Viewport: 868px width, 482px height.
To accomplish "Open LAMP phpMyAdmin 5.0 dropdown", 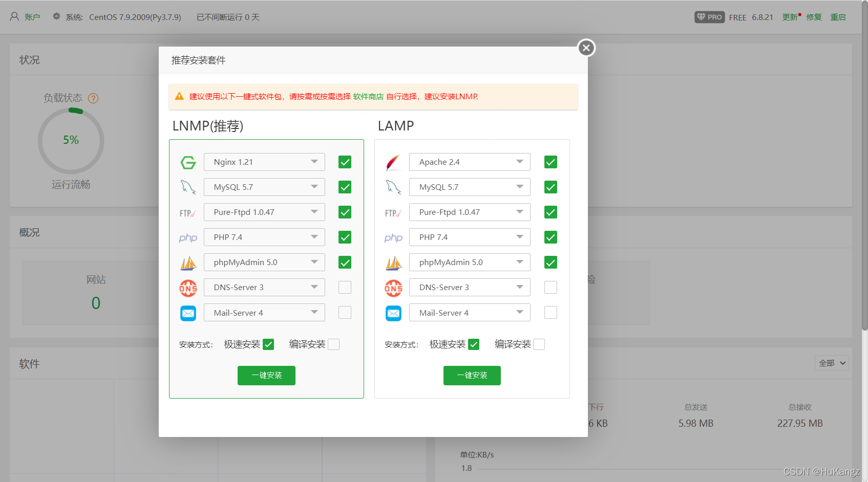I will point(470,262).
